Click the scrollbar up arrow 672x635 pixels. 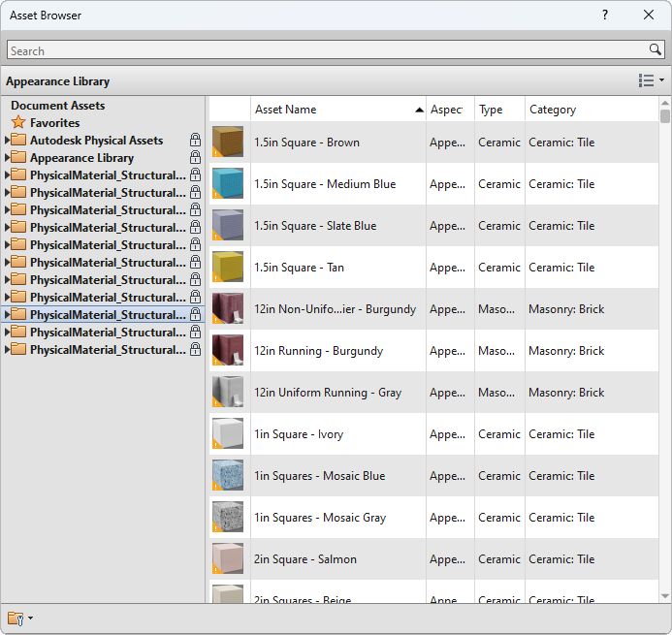pos(664,103)
